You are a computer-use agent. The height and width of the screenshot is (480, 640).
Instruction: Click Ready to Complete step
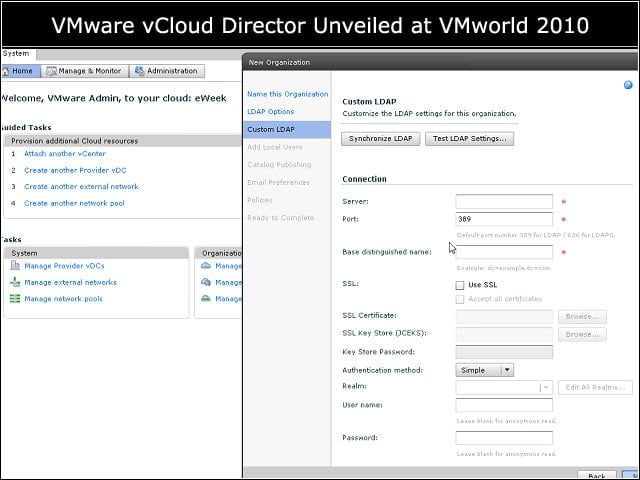click(280, 218)
